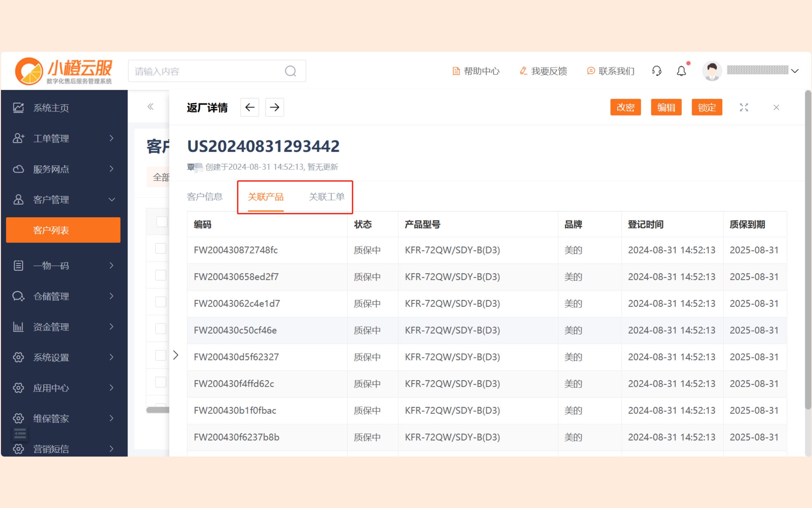Select product code FW200430c50cf46e

(235, 330)
